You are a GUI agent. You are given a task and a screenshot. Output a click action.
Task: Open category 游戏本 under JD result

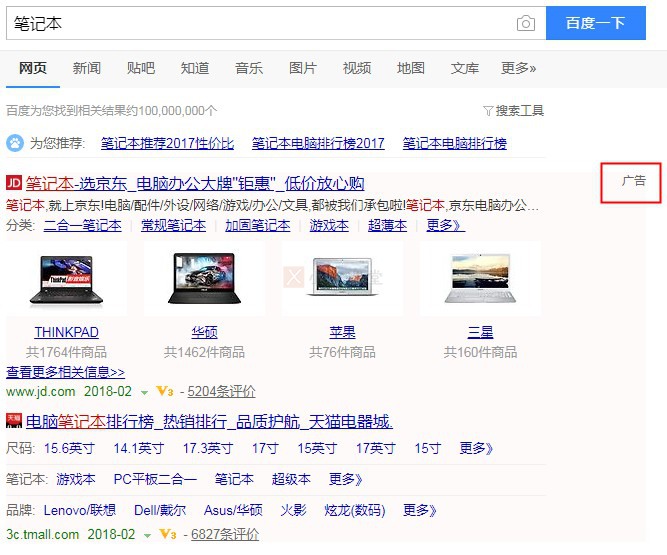point(329,225)
